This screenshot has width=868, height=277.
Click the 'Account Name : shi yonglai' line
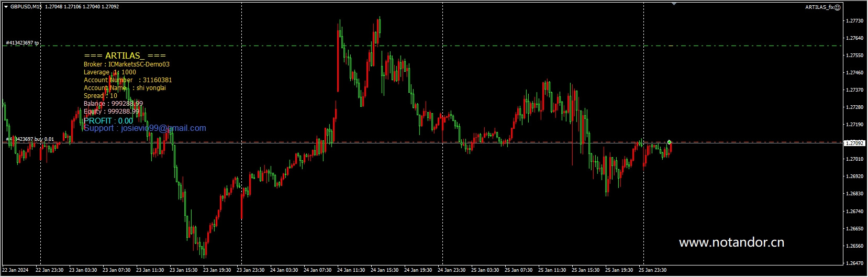click(x=125, y=88)
